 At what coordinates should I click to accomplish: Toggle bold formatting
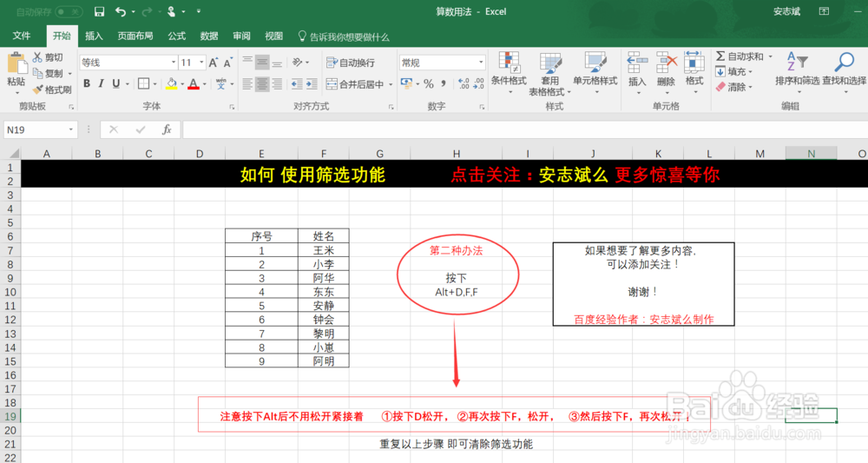86,83
